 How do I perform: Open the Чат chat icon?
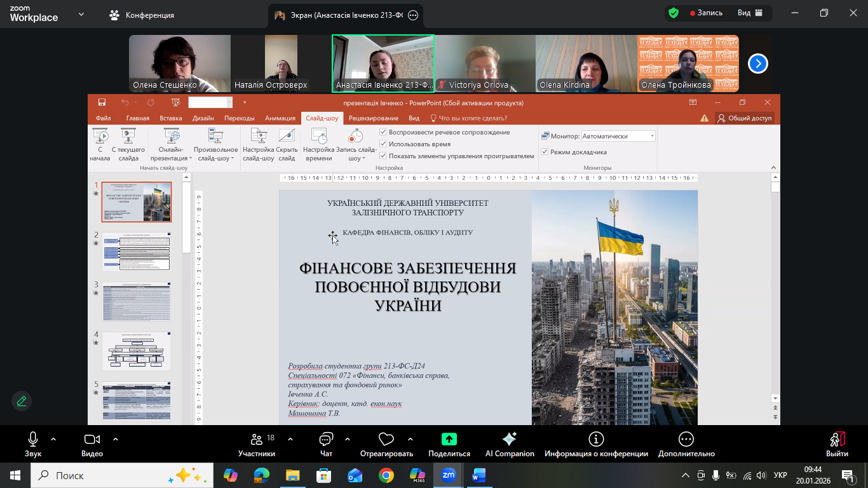[x=326, y=440]
